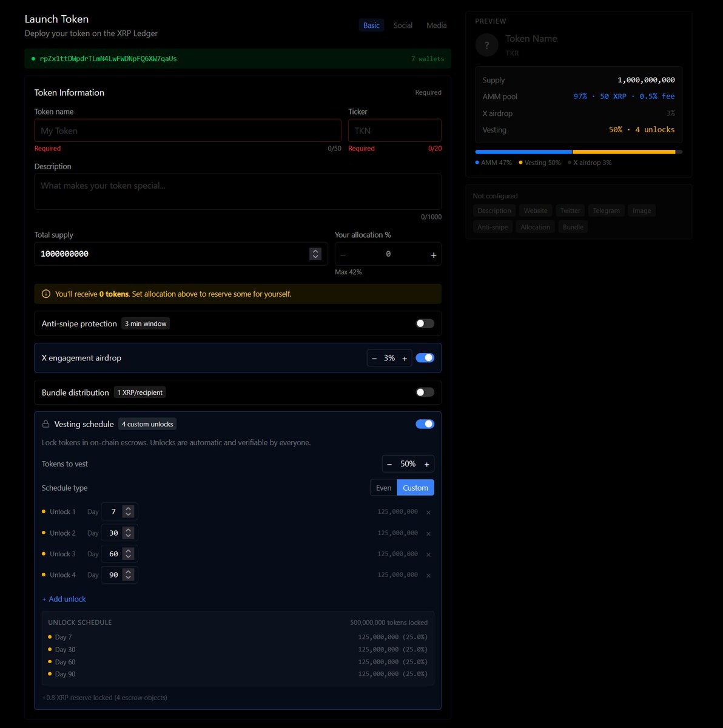Click the 1 XRP/recipient badge
This screenshot has width=723, height=728.
pos(140,393)
